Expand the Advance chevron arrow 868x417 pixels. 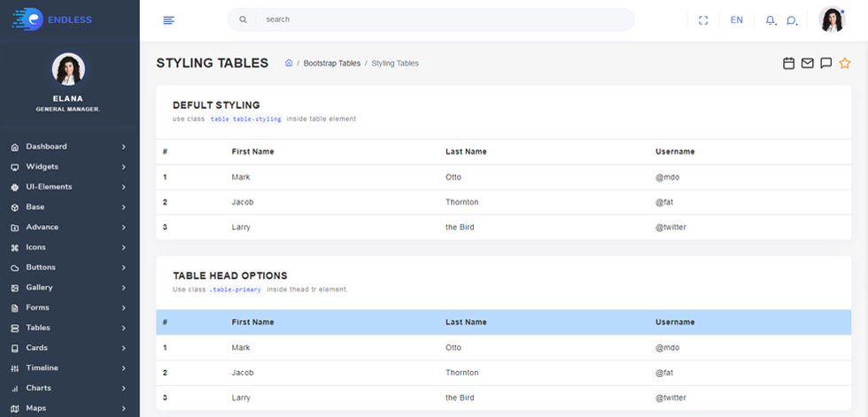coord(123,228)
